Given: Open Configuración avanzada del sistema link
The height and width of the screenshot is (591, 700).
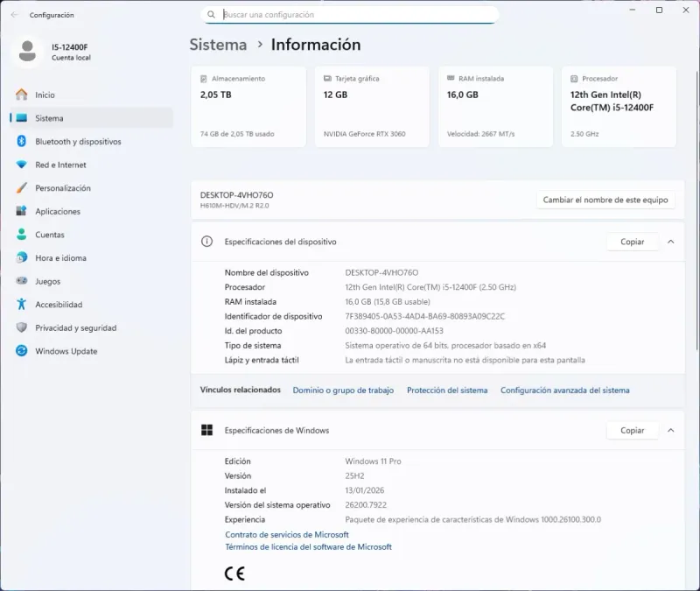Looking at the screenshot, I should (x=564, y=390).
